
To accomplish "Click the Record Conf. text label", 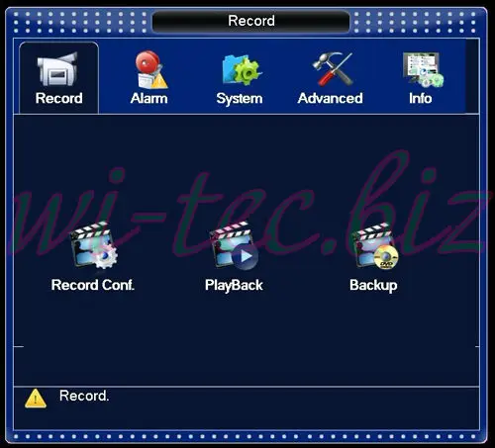I will tap(93, 285).
